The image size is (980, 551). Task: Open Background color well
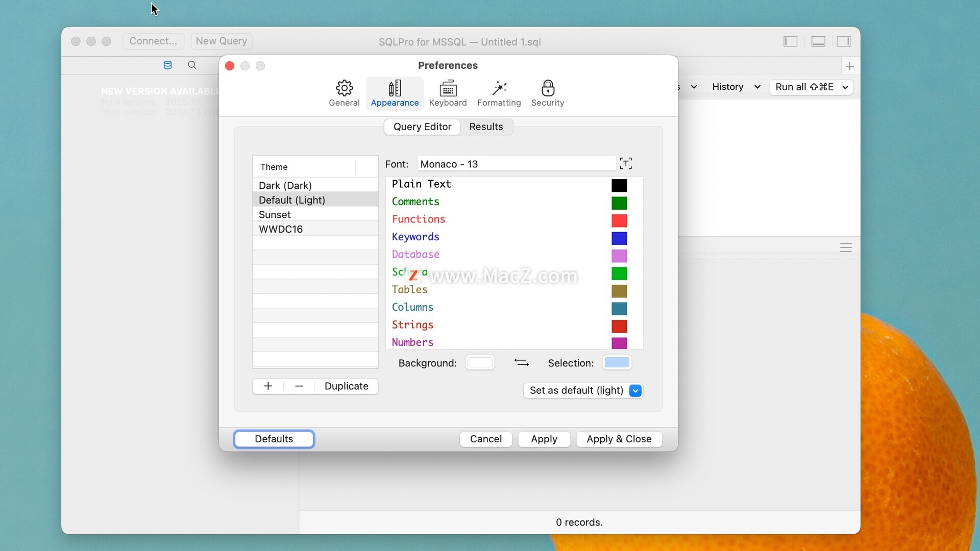(480, 363)
